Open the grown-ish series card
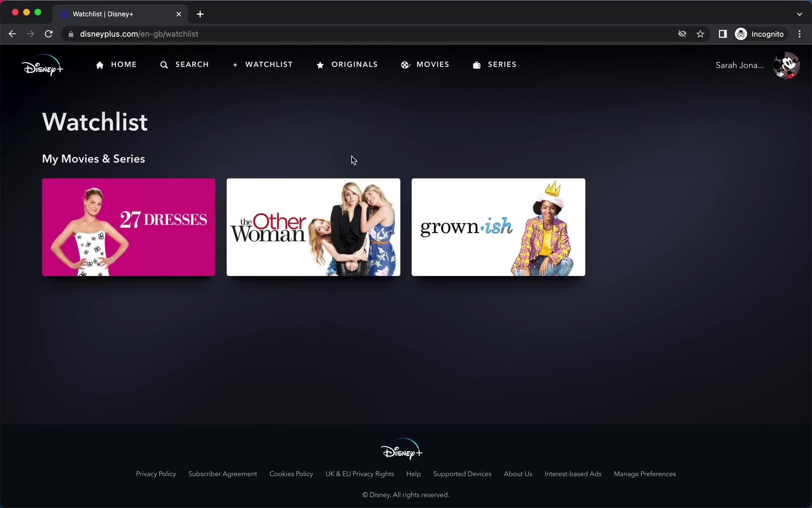 [x=498, y=227]
